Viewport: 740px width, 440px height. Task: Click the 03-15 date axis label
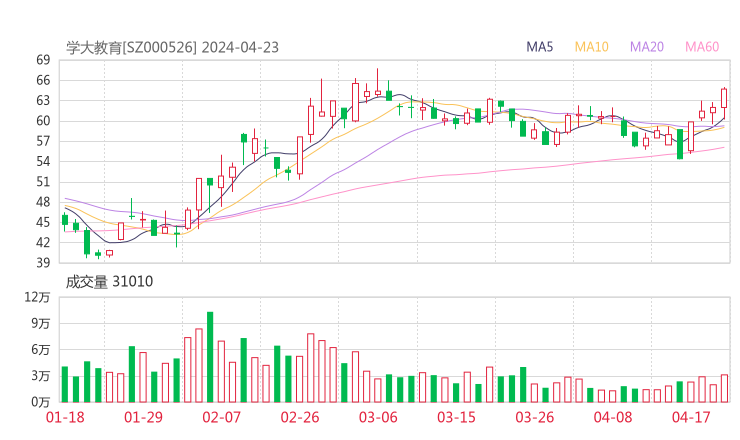click(x=456, y=417)
